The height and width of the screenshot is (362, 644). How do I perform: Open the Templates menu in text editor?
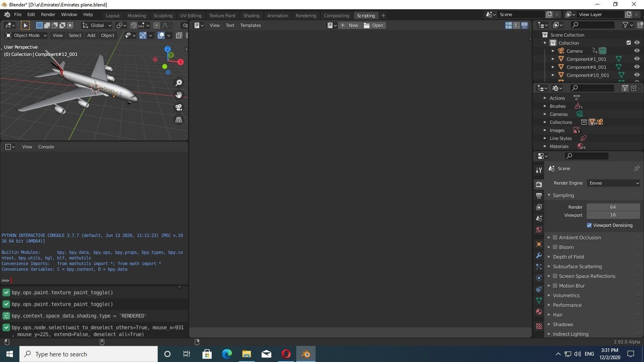(250, 25)
